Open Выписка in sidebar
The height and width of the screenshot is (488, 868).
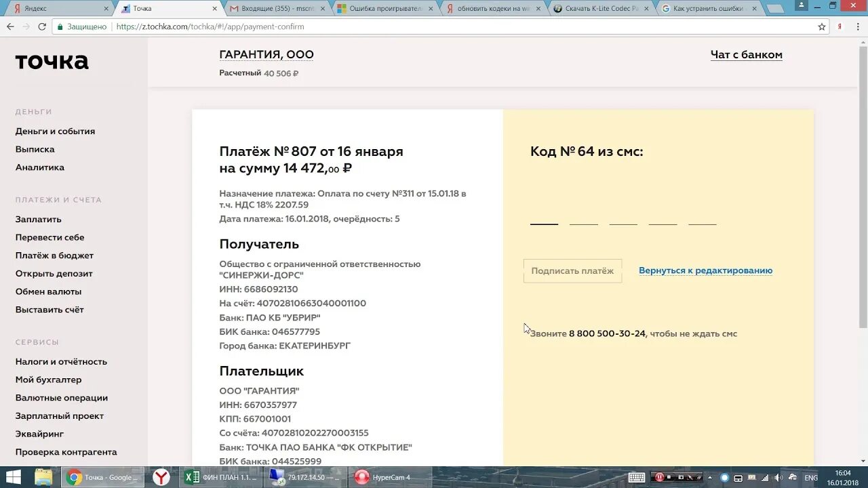(35, 149)
